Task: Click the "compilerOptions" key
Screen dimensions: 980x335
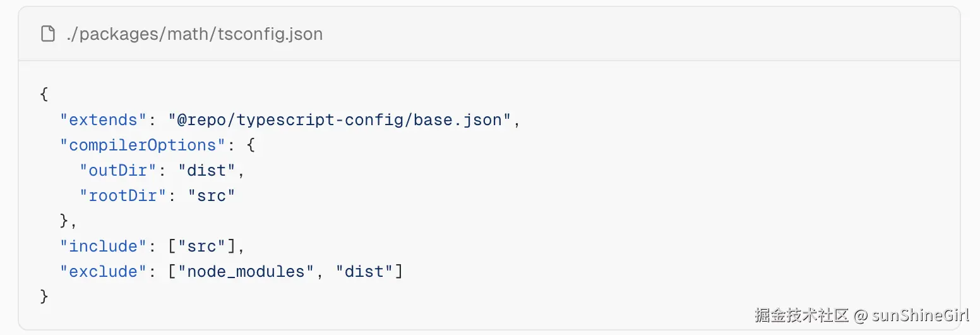Action: point(142,145)
